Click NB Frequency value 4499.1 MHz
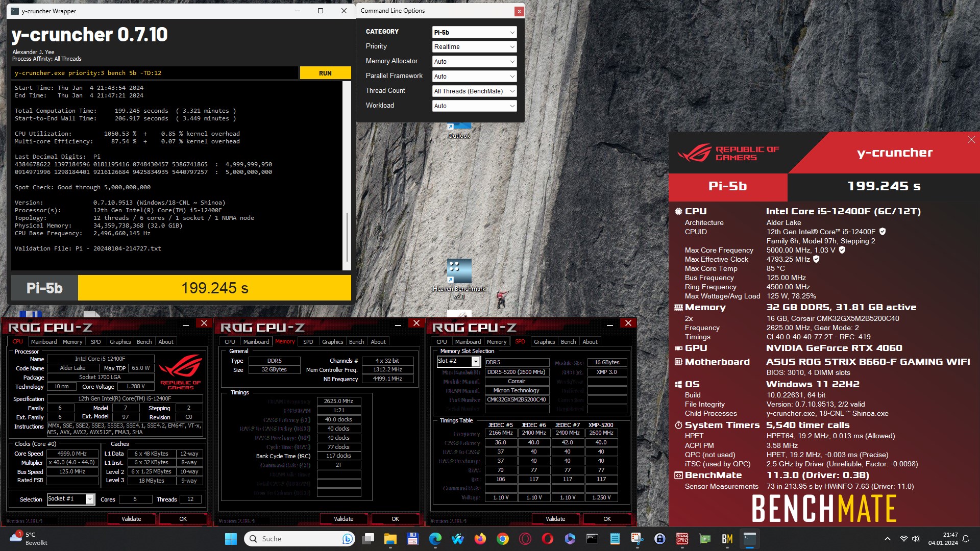This screenshot has height=551, width=980. [x=387, y=379]
